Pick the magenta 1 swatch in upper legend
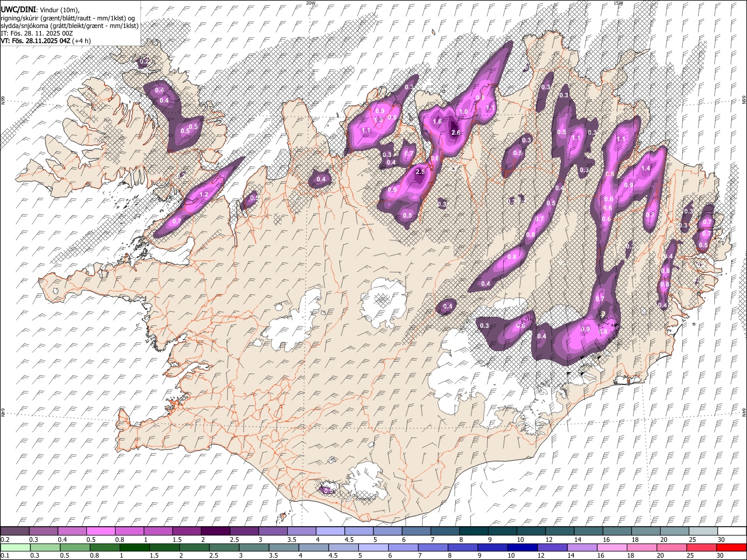Viewport: 747px width, 560px height. click(158, 531)
